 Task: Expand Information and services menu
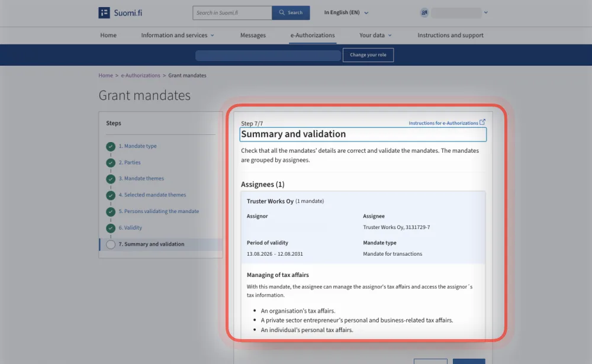coord(178,35)
